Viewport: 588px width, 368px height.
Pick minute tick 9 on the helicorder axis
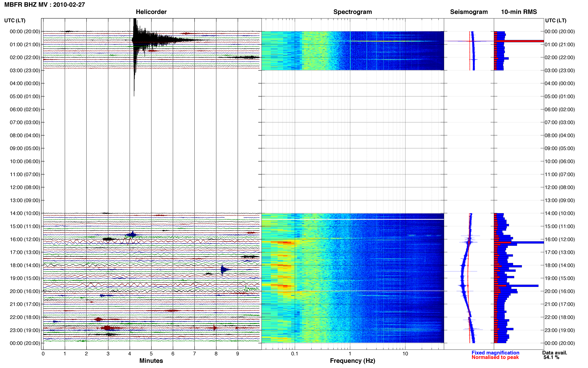point(238,354)
